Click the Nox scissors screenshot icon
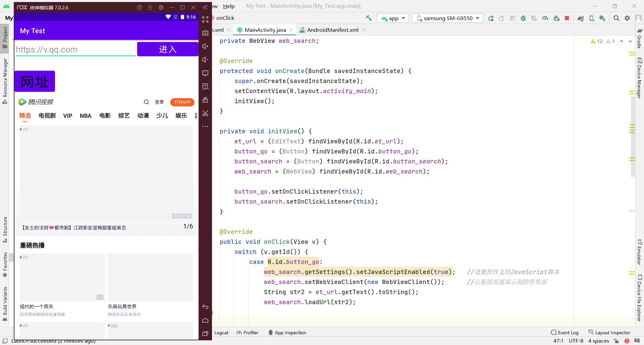 pyautogui.click(x=205, y=113)
